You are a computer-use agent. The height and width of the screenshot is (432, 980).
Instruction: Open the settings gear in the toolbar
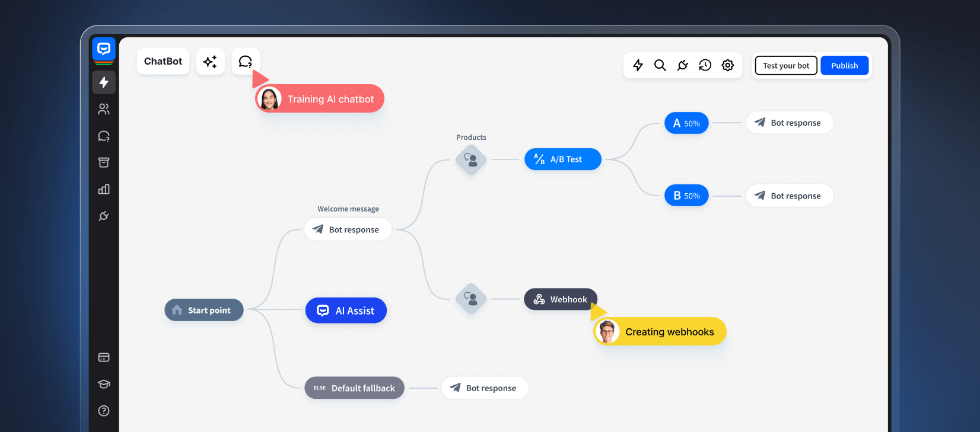click(727, 65)
